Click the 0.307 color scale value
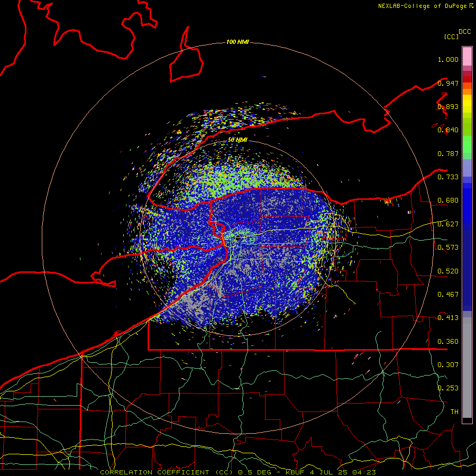Image resolution: width=476 pixels, height=476 pixels. [x=448, y=365]
